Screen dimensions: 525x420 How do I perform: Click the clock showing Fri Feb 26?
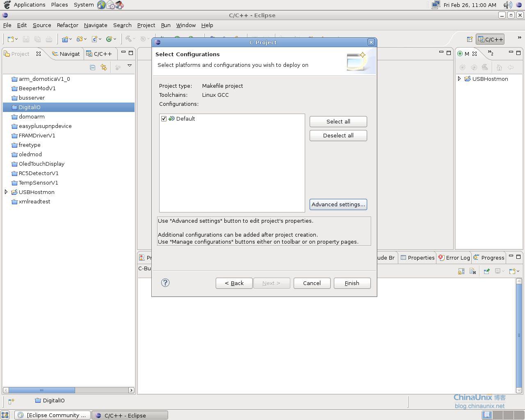pyautogui.click(x=470, y=5)
